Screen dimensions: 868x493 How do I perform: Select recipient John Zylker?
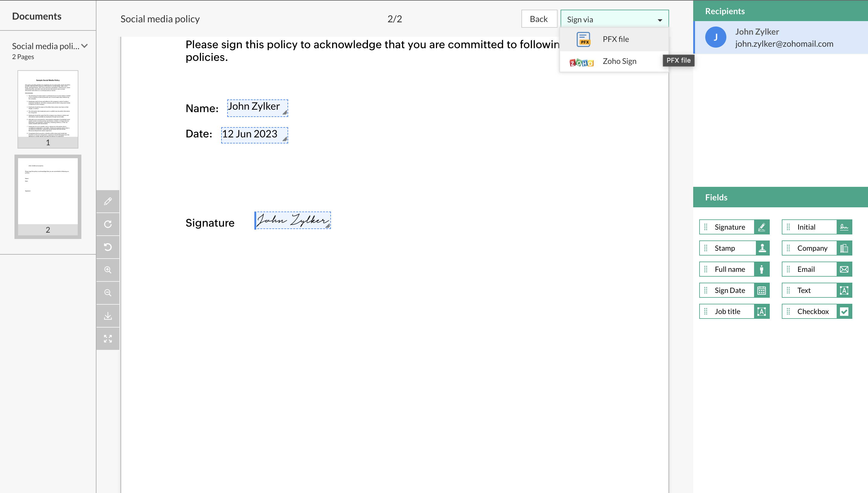pos(780,38)
